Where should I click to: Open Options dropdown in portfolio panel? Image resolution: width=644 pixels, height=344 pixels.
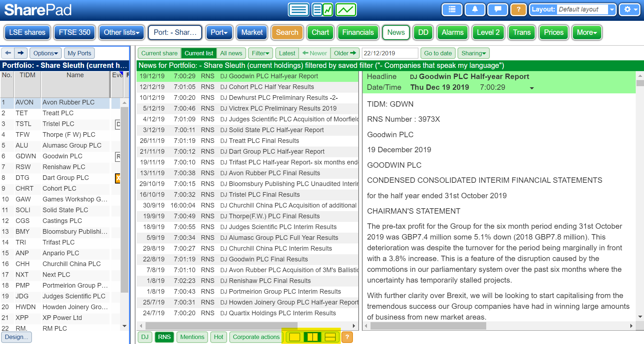(46, 53)
